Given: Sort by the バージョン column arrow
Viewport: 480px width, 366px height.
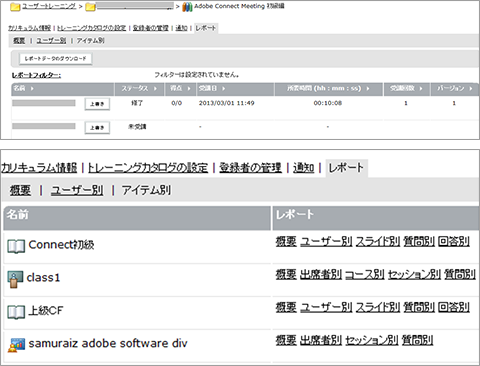Looking at the screenshot, I should 471,89.
